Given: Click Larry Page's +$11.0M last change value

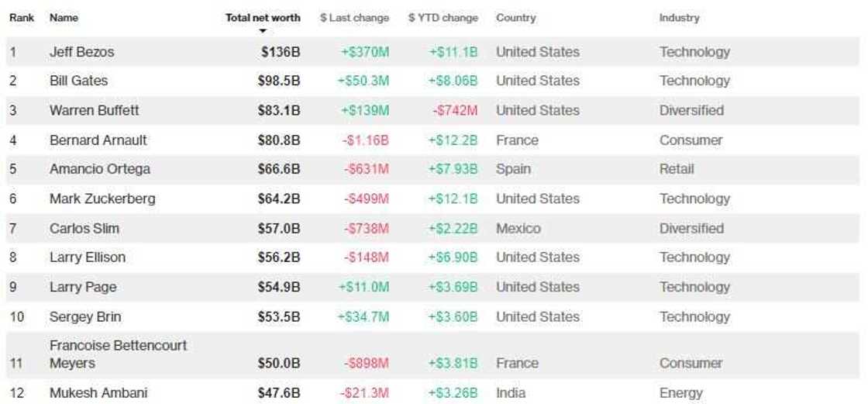Looking at the screenshot, I should point(363,287).
